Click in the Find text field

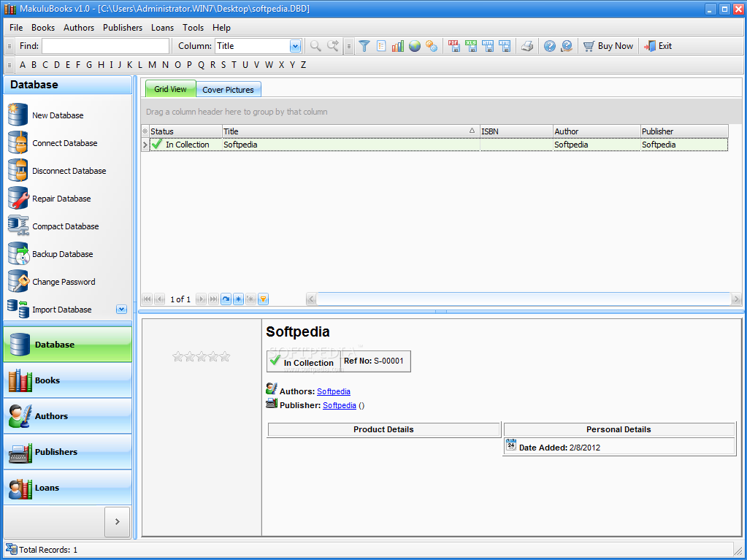coord(105,46)
